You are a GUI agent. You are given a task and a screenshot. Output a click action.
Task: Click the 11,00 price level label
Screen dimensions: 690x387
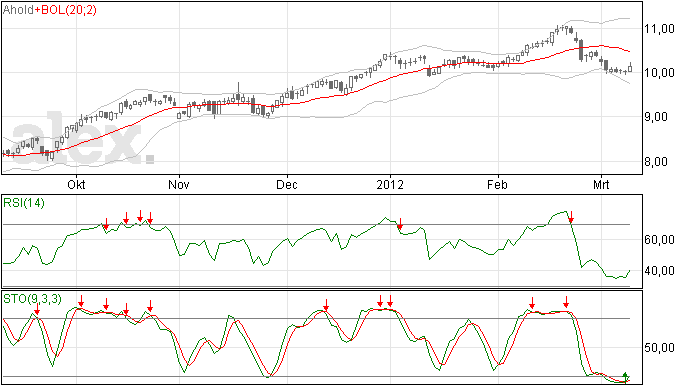[659, 29]
